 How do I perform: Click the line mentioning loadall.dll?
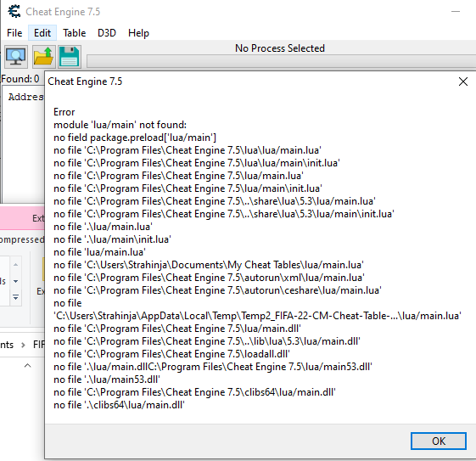pyautogui.click(x=171, y=354)
